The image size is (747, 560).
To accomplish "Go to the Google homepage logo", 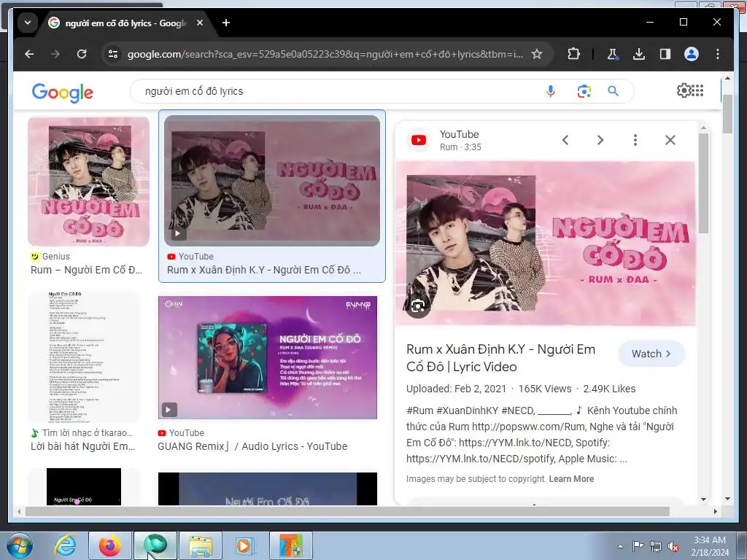I will 63,93.
